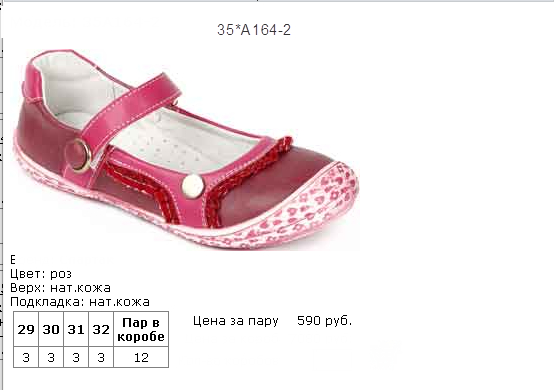Select the pink shoe product image
This screenshot has height=390, width=554.
coord(186,150)
